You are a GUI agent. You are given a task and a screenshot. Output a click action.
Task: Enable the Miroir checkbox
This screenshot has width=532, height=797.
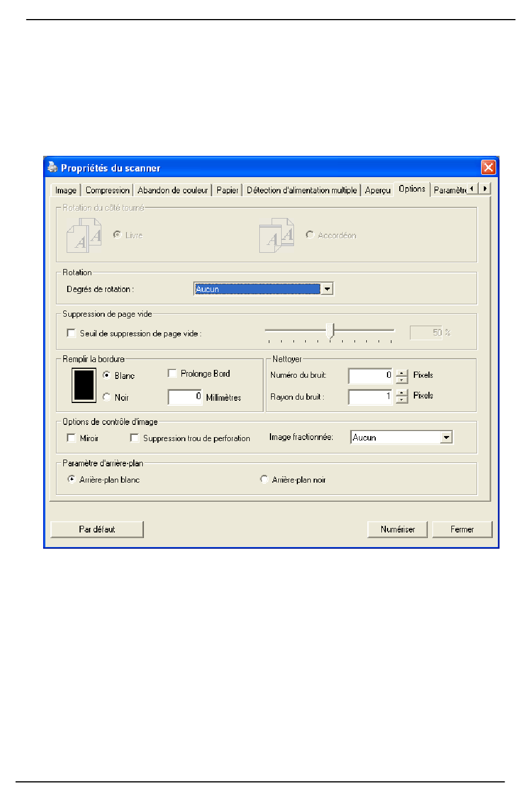(x=71, y=438)
